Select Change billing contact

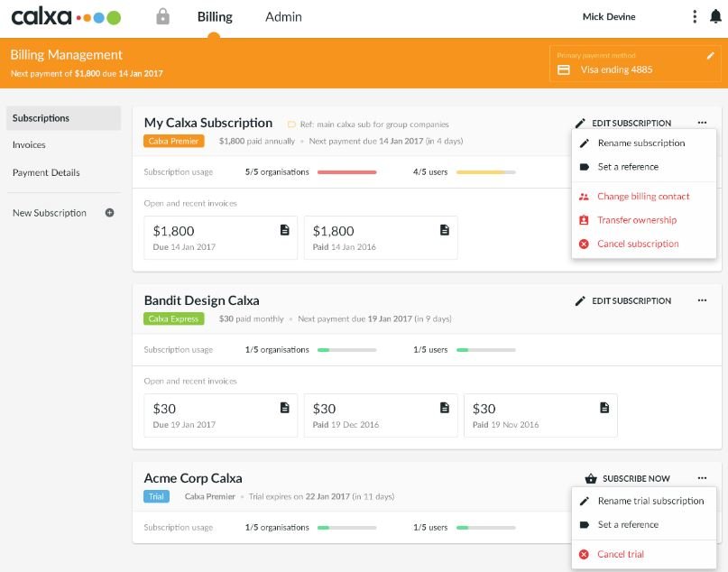point(644,197)
